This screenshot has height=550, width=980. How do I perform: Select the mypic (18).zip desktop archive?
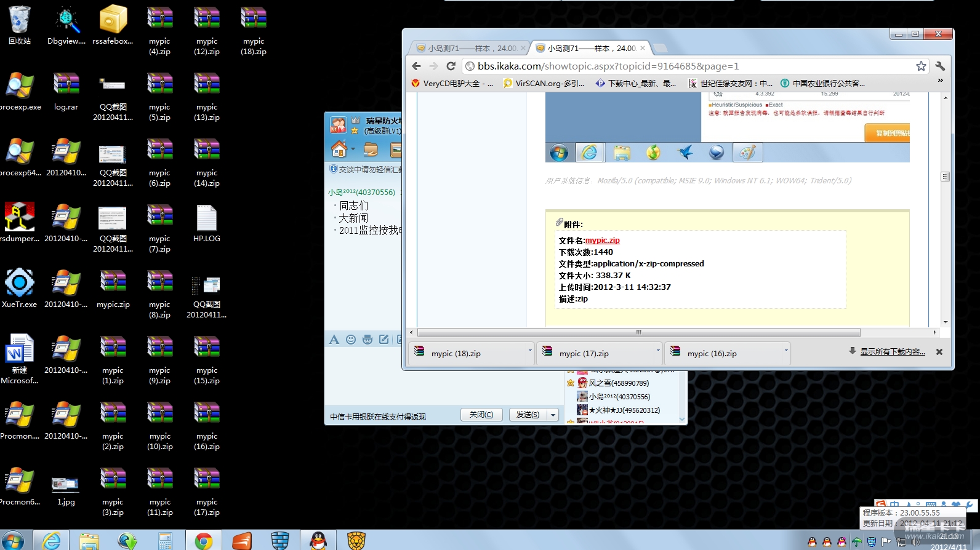click(x=254, y=31)
